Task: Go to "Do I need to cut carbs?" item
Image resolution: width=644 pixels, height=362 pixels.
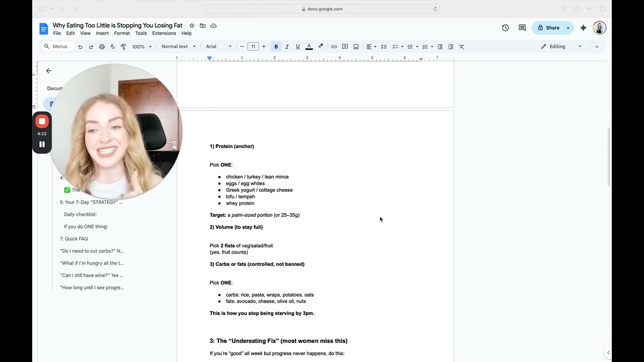Action: pos(92,251)
